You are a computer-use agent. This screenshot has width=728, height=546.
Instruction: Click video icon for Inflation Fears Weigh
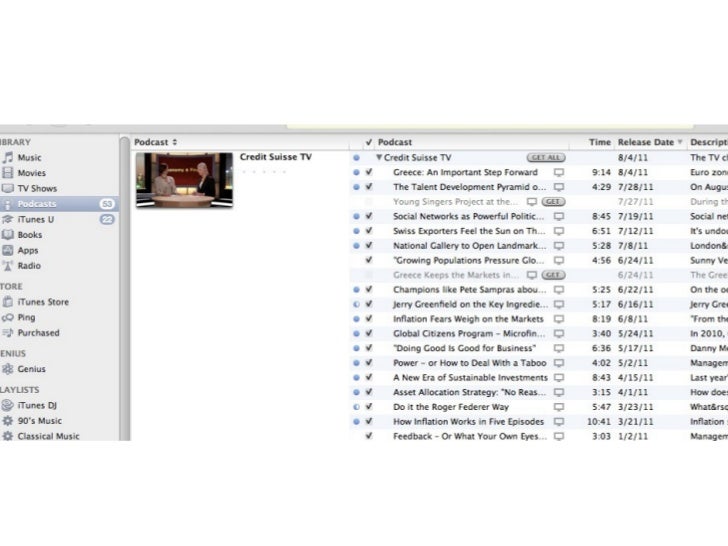coord(559,319)
